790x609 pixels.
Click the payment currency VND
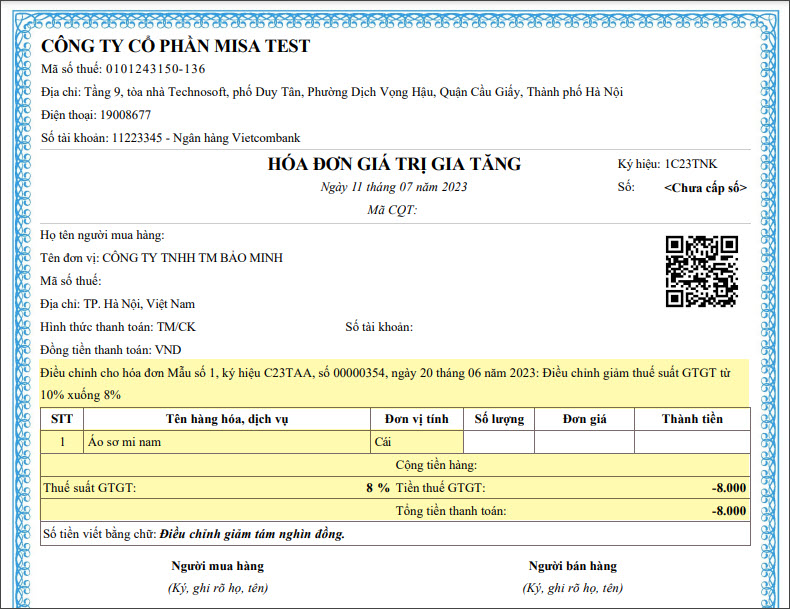pyautogui.click(x=168, y=350)
